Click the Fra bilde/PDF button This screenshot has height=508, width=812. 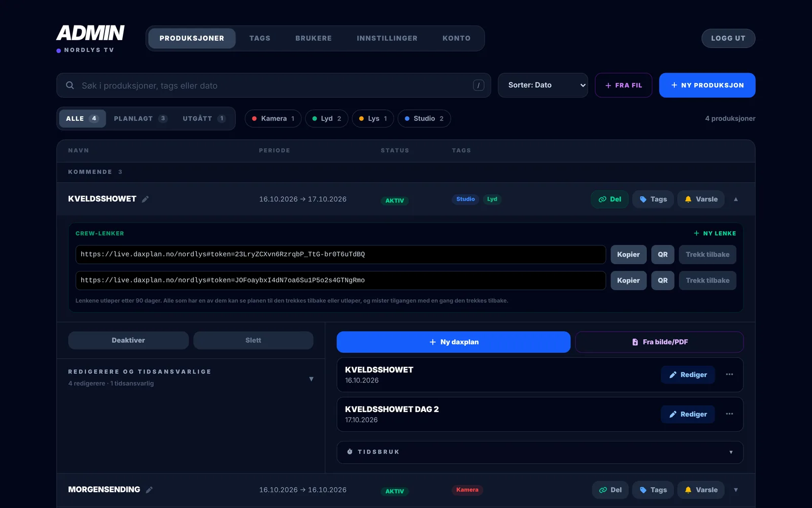point(660,342)
